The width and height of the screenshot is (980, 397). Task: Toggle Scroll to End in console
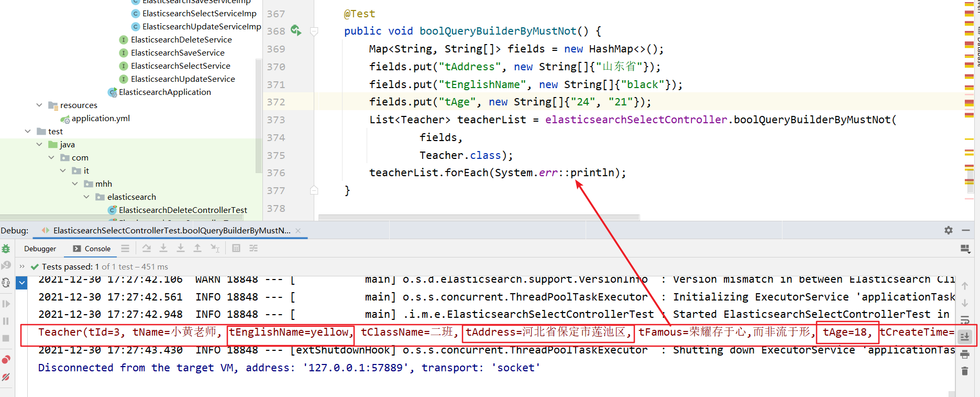[965, 337]
